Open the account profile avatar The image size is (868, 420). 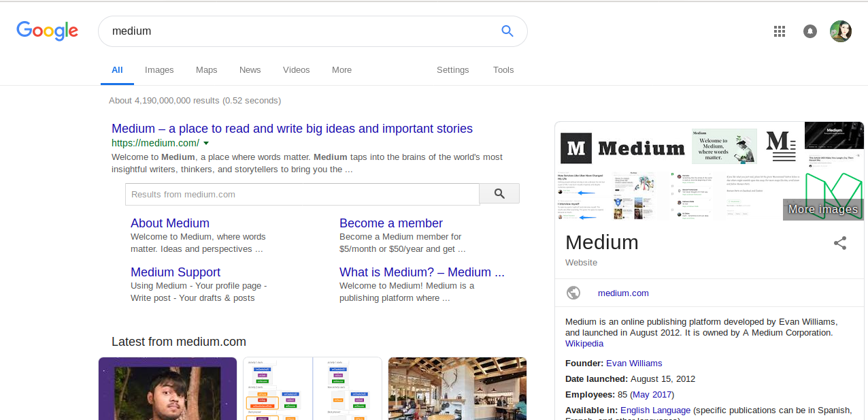[x=841, y=31]
